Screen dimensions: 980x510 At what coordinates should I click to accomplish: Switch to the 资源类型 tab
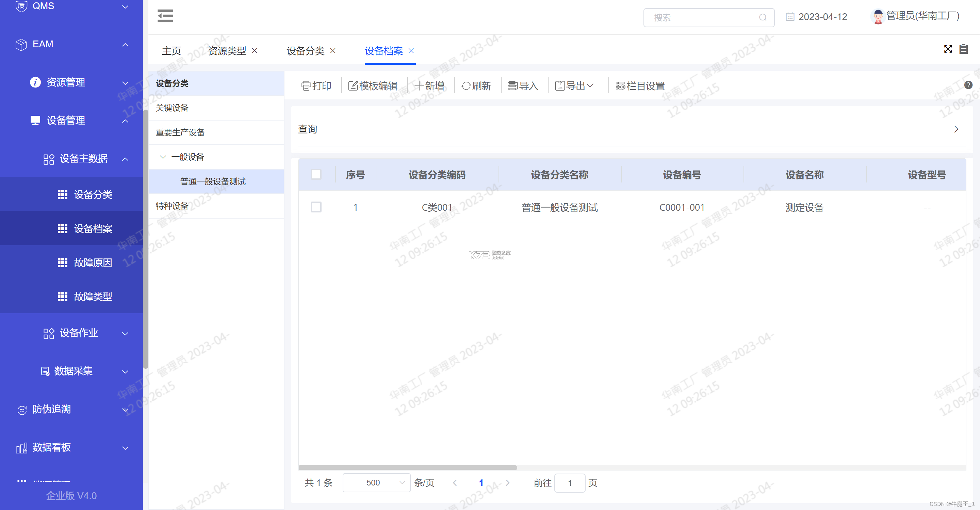click(227, 51)
